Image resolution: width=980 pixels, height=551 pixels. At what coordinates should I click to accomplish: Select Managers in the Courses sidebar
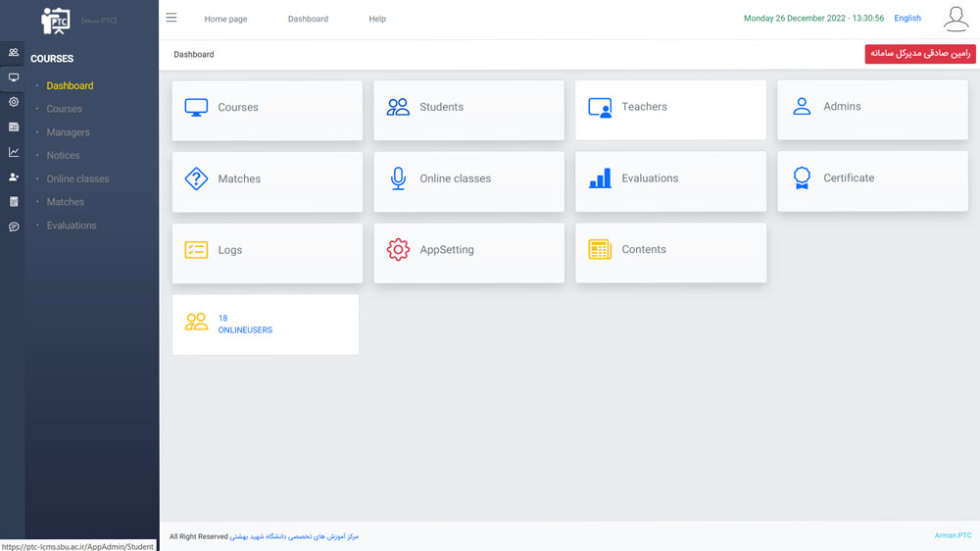(68, 132)
